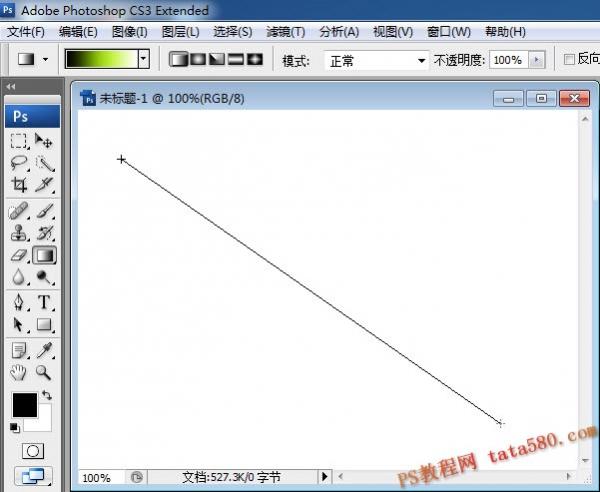The height and width of the screenshot is (492, 600).
Task: Open the status bar info menu arrow
Action: [324, 477]
